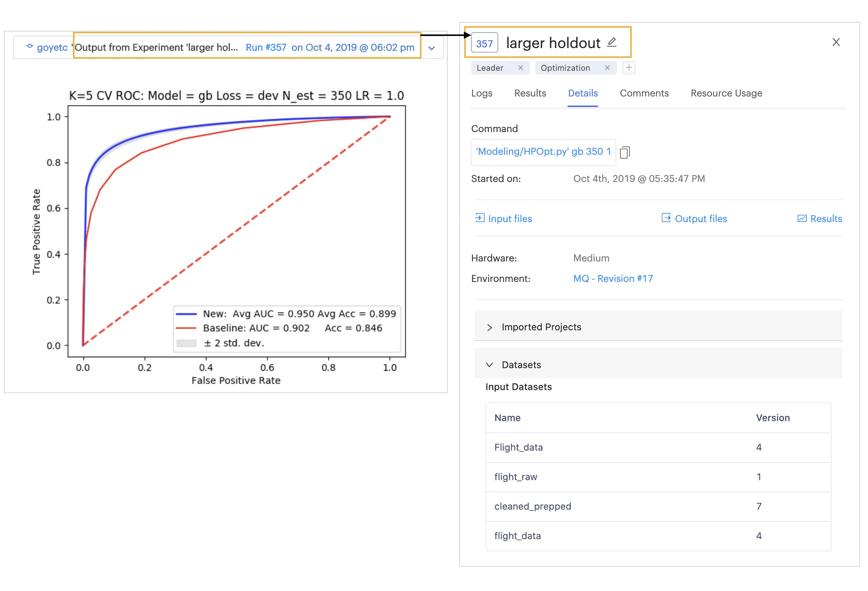Viewport: 868px width, 591px height.
Task: Open the Resource Usage tab
Action: click(x=726, y=93)
